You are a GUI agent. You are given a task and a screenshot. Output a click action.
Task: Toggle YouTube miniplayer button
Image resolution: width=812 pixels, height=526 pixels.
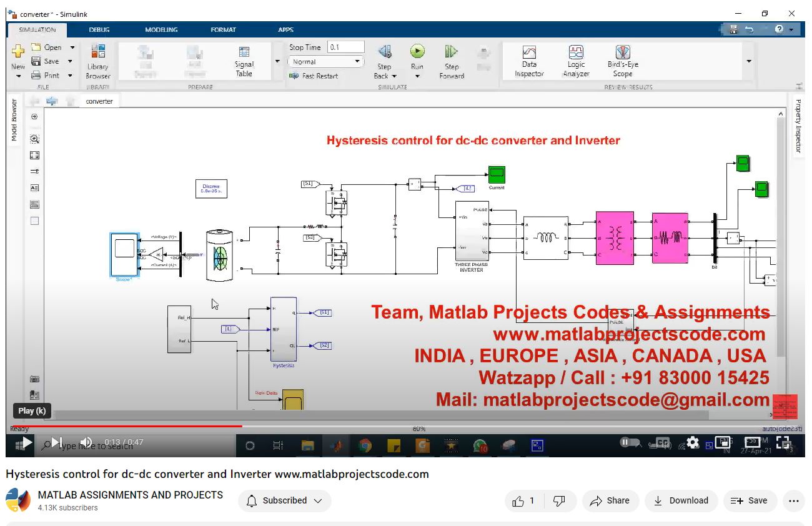pyautogui.click(x=723, y=443)
